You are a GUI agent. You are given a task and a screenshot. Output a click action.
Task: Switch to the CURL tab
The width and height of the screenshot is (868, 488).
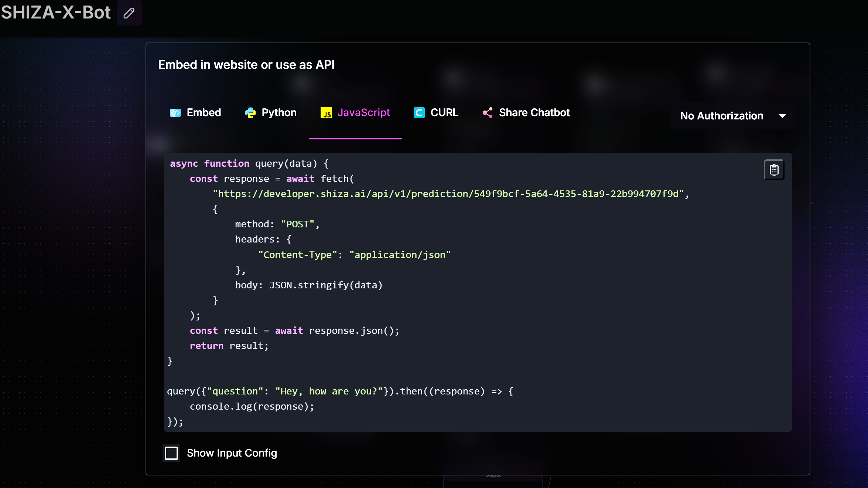pos(444,113)
